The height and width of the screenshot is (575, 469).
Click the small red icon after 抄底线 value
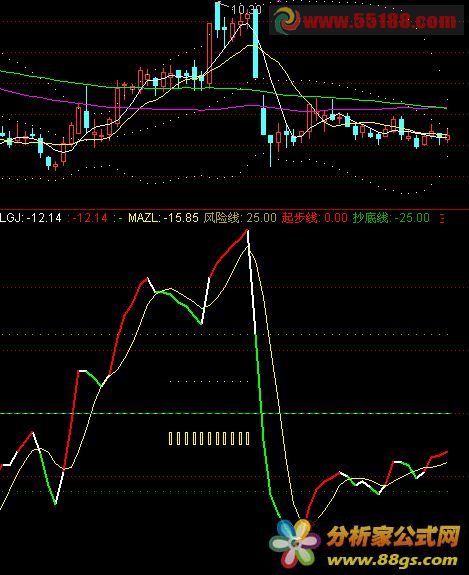point(442,219)
